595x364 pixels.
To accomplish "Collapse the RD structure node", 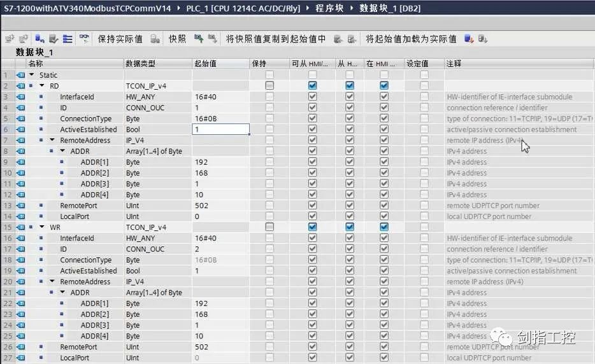I will (42, 86).
